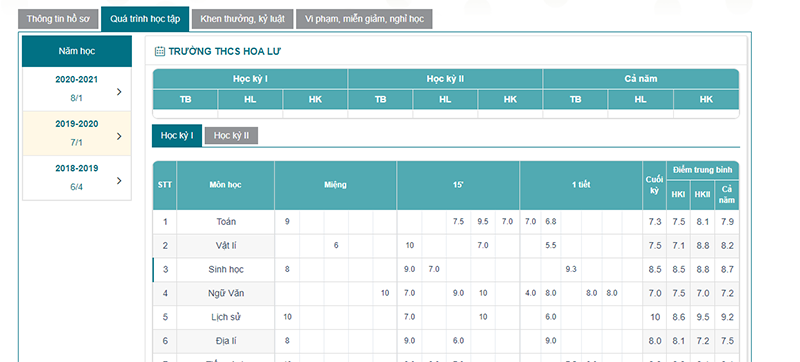This screenshot has width=800, height=362.
Task: Click class label 6/4
Action: [x=77, y=187]
